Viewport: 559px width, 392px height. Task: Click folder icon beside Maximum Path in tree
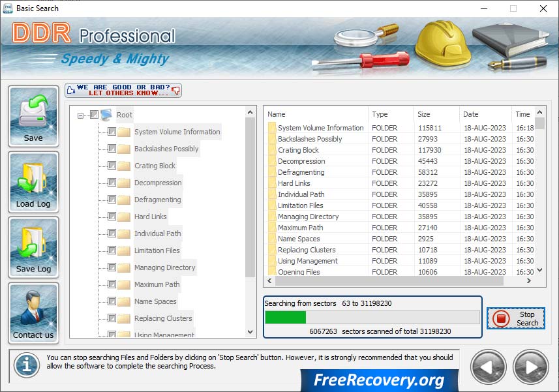(124, 285)
